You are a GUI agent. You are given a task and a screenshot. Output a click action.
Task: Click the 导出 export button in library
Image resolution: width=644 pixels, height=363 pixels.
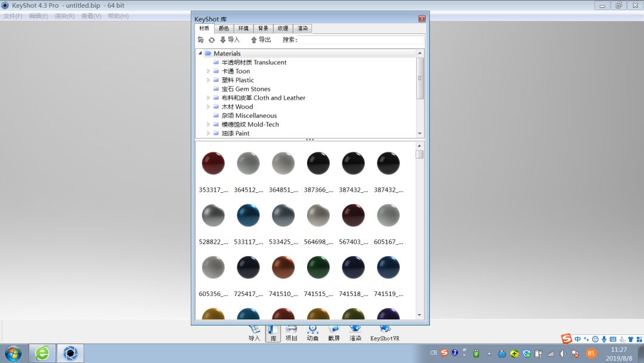[x=261, y=40]
